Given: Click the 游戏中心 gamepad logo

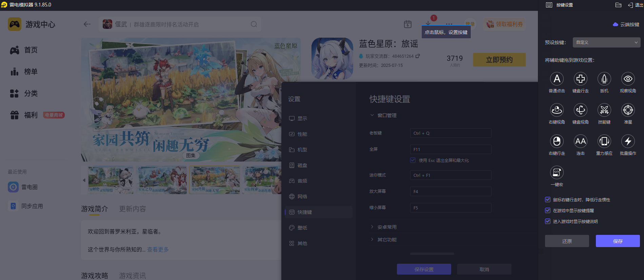Looking at the screenshot, I should 15,24.
